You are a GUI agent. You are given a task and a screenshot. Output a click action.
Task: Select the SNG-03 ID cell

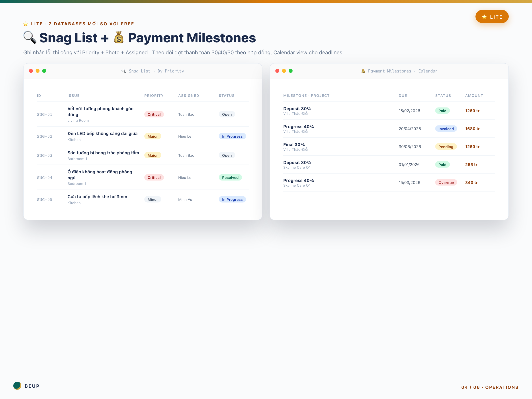(x=45, y=156)
